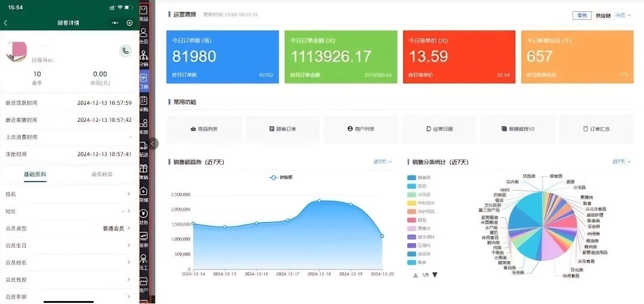The height and width of the screenshot is (304, 644).
Task: Select the 零售 toggle option
Action: [x=581, y=16]
